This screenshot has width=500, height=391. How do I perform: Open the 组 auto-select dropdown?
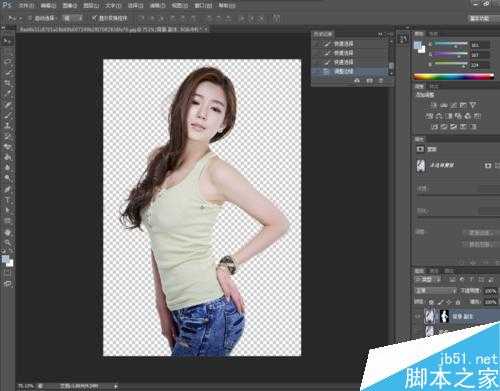tap(72, 18)
